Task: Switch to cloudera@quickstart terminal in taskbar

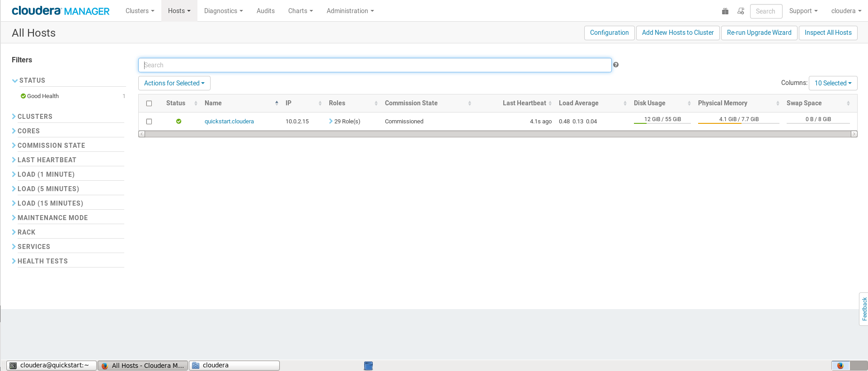Action: pos(52,366)
